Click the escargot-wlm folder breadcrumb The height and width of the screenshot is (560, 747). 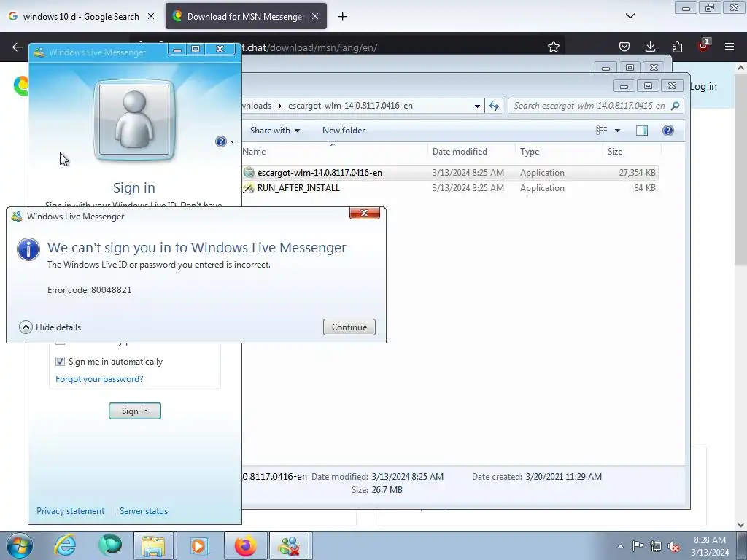coord(350,106)
